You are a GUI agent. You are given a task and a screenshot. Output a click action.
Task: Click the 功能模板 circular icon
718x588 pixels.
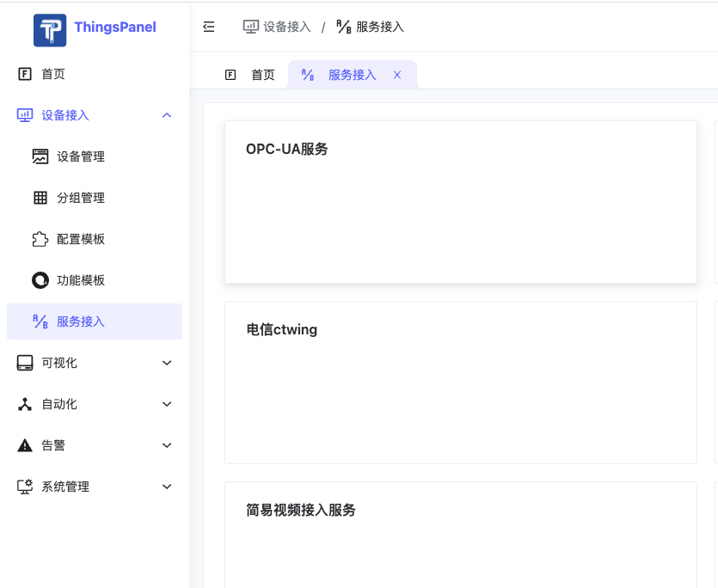coord(40,280)
